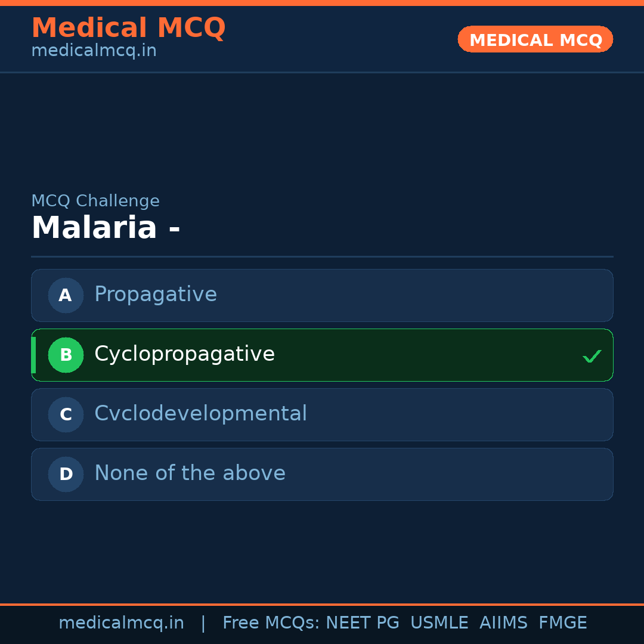Click the green checkmark on Cyclopropagative
The height and width of the screenshot is (644, 644).
click(x=592, y=356)
